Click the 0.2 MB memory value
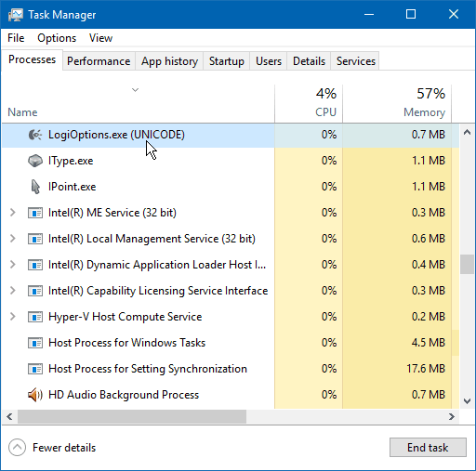476x471 pixels. coord(429,317)
